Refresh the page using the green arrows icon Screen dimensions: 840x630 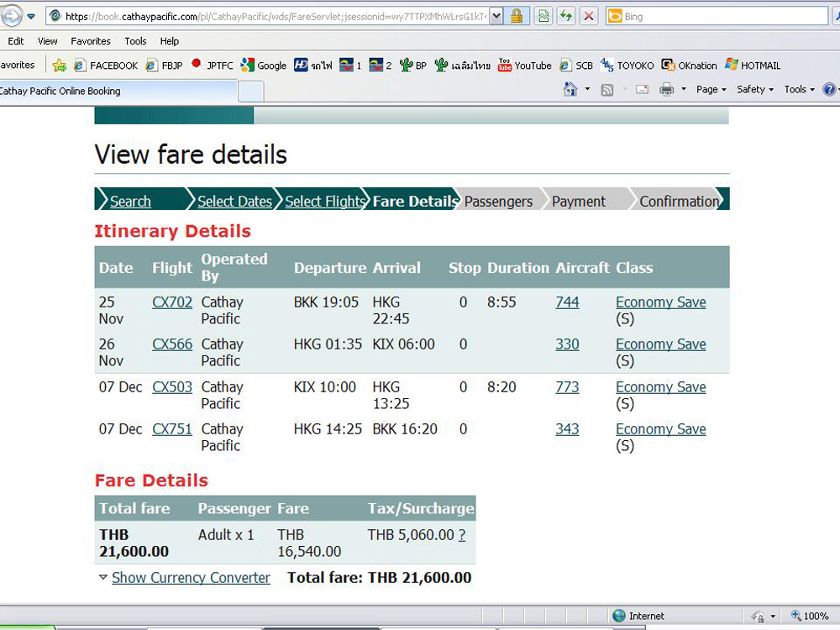pyautogui.click(x=565, y=16)
